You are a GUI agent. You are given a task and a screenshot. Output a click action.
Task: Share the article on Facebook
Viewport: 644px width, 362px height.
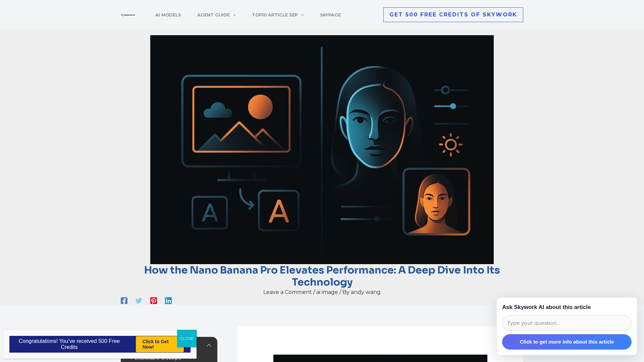click(x=124, y=301)
